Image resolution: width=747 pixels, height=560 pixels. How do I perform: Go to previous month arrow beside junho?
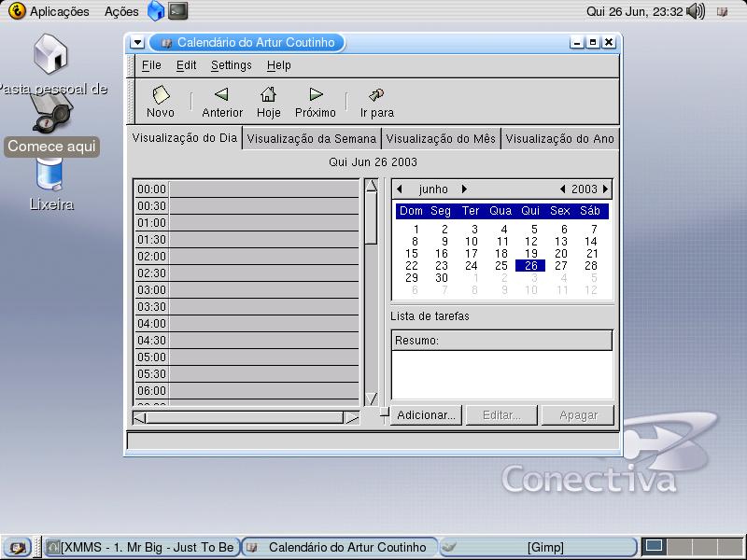coord(400,189)
